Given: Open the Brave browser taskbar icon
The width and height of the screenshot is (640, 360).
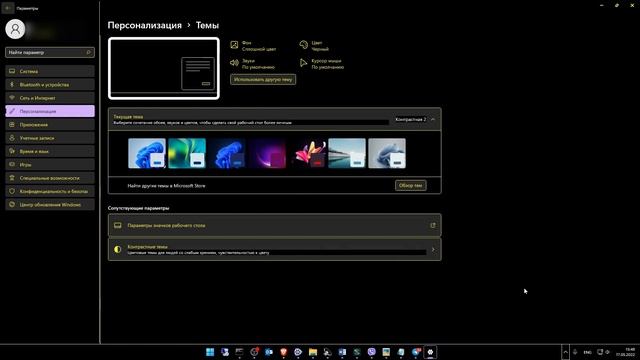Looking at the screenshot, I should tap(283, 352).
